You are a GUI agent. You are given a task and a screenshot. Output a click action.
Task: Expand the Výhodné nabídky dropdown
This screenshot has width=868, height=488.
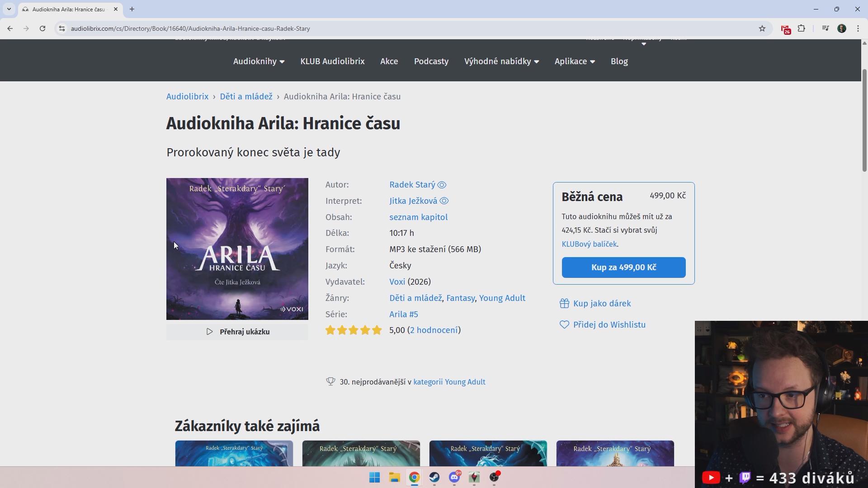[501, 61]
